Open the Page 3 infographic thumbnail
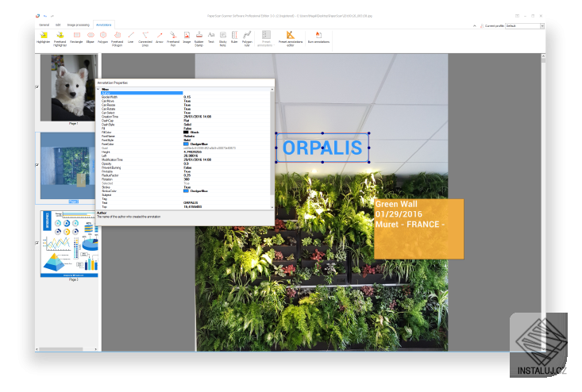The width and height of the screenshot is (582, 392). pyautogui.click(x=69, y=244)
